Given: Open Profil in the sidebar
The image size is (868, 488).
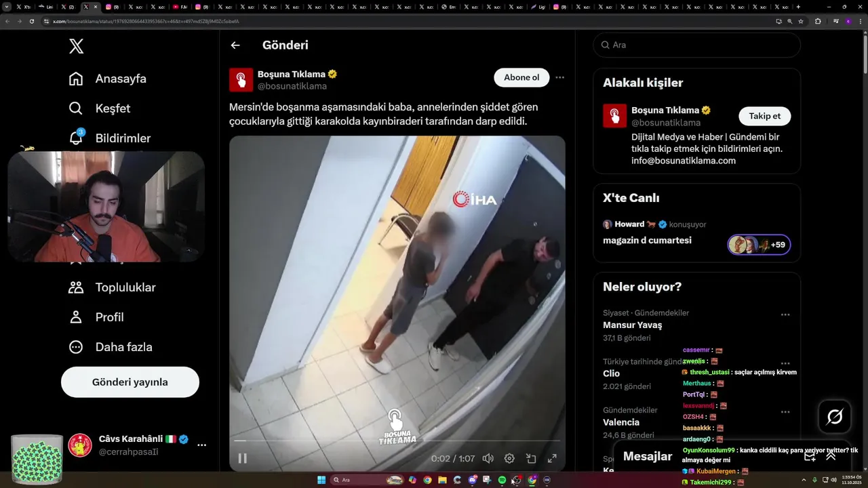Looking at the screenshot, I should (96, 317).
